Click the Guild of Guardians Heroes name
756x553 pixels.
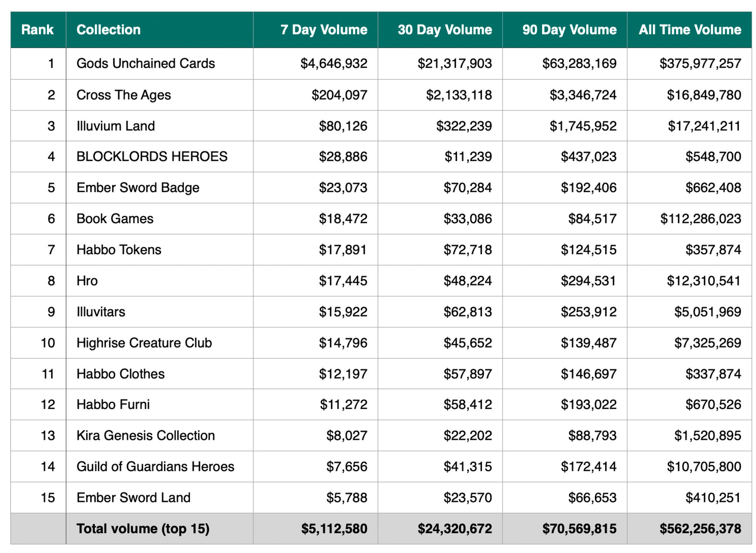(x=155, y=466)
